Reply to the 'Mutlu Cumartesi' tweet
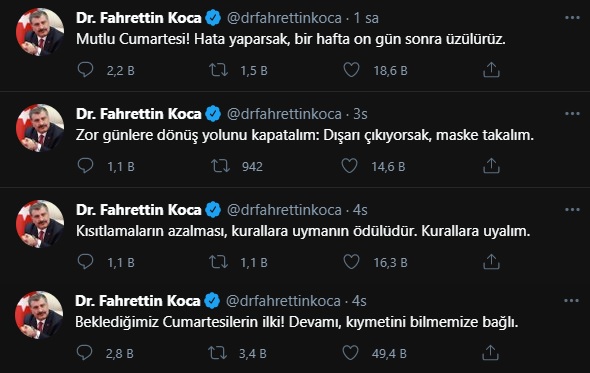Screen dimensions: 590x373 click(x=85, y=70)
